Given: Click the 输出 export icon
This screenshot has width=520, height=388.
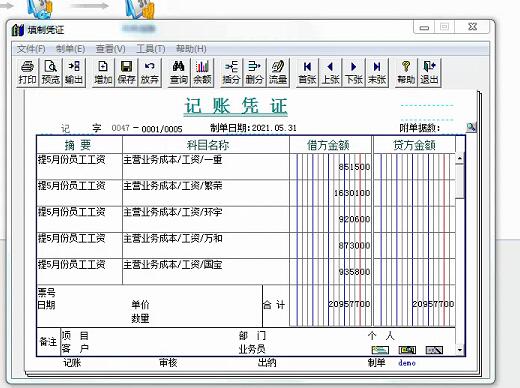Looking at the screenshot, I should pos(74,72).
